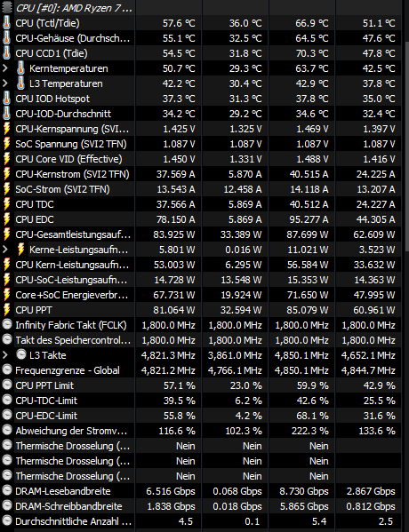Select the CPU-IOD-Durchschnitt label

pos(63,114)
